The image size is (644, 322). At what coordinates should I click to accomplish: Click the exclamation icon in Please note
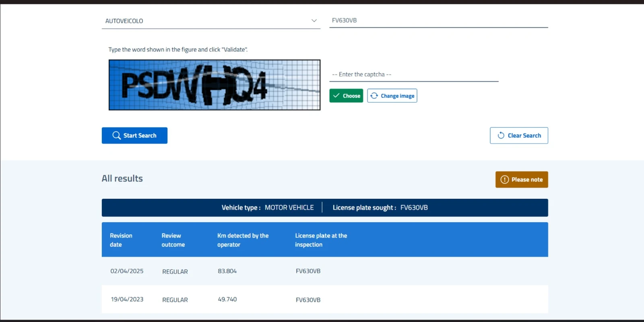point(504,180)
